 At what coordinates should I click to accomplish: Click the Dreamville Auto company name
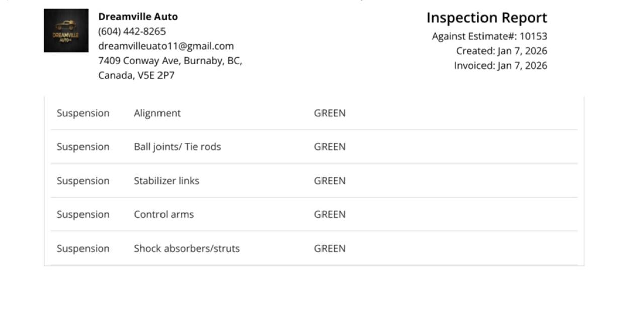tap(138, 17)
